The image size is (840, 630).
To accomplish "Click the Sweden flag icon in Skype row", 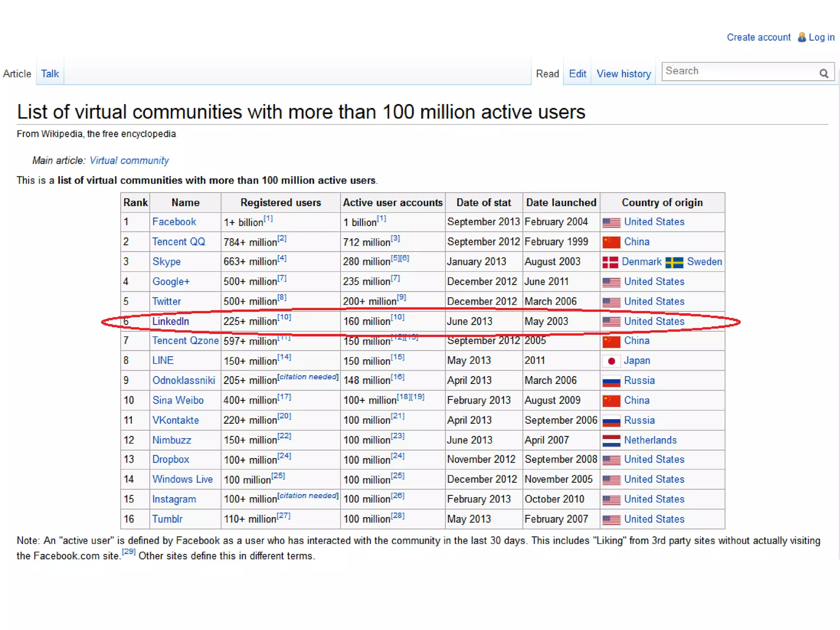I will pos(674,262).
